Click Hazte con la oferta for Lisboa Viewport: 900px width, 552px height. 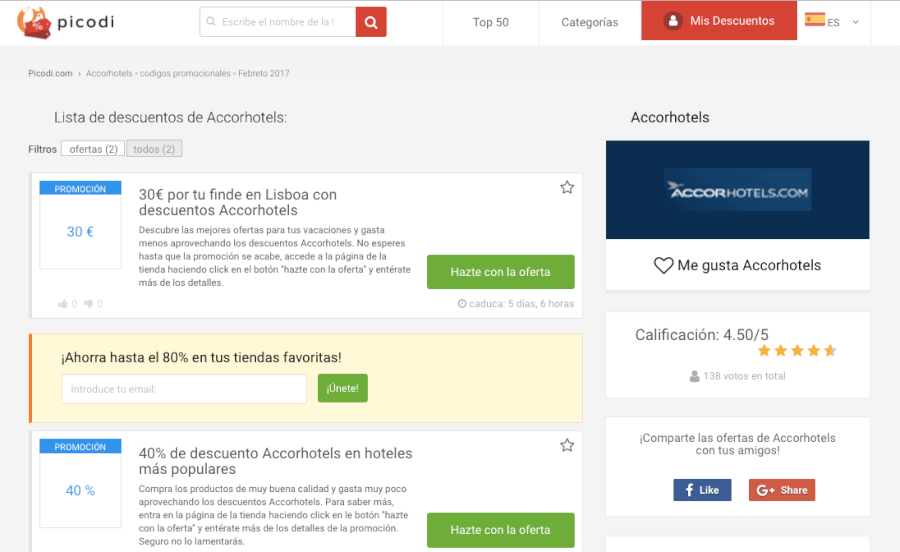pos(501,272)
